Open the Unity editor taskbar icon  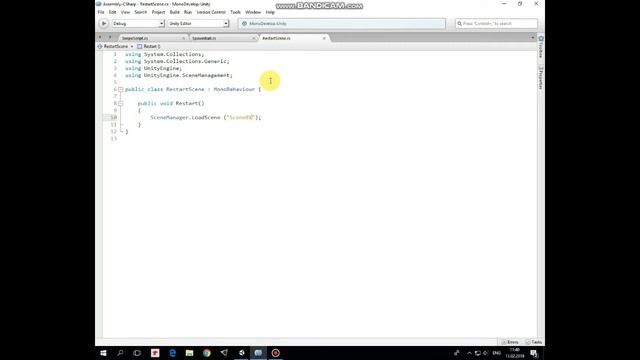point(241,353)
